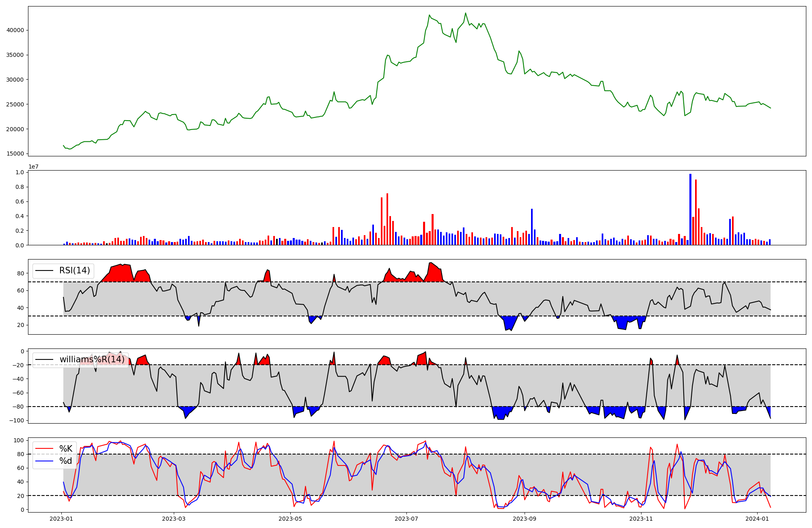The width and height of the screenshot is (812, 528).
Task: Click the 2024-01 x-axis date label
Action: tap(758, 519)
